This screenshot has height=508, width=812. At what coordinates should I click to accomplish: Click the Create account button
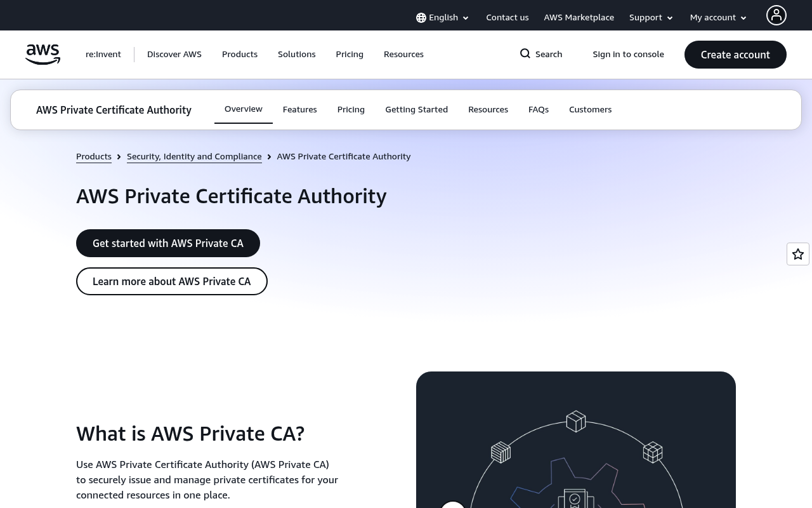point(735,55)
